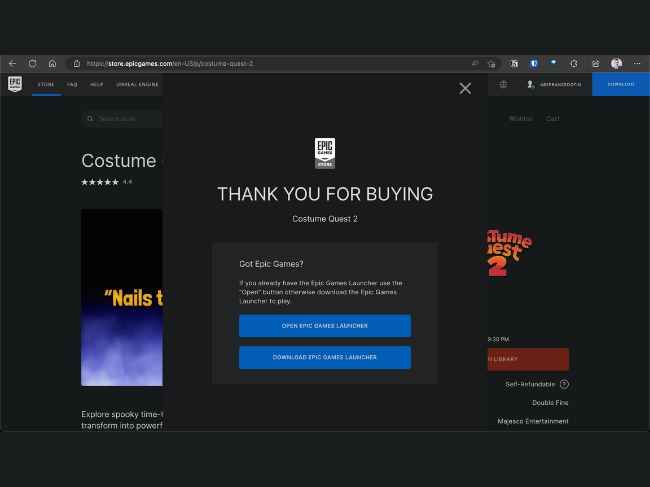Open the language globe selector
This screenshot has width=650, height=487.
pos(503,84)
